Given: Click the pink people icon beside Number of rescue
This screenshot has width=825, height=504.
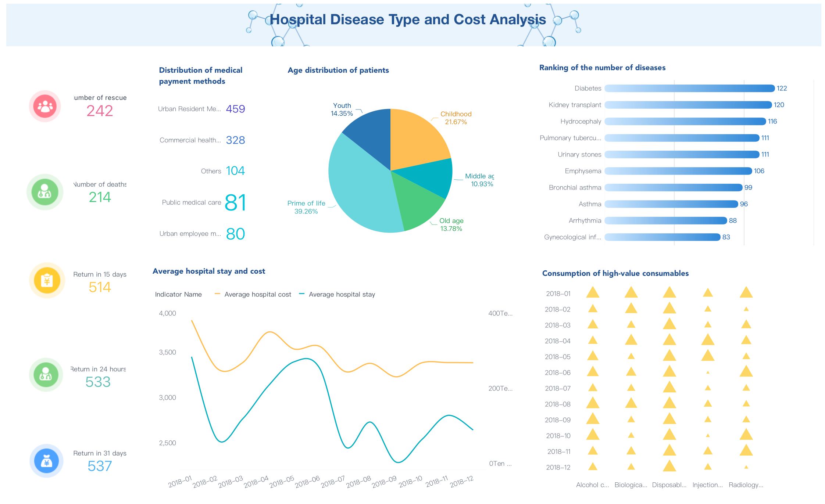Looking at the screenshot, I should [x=45, y=106].
